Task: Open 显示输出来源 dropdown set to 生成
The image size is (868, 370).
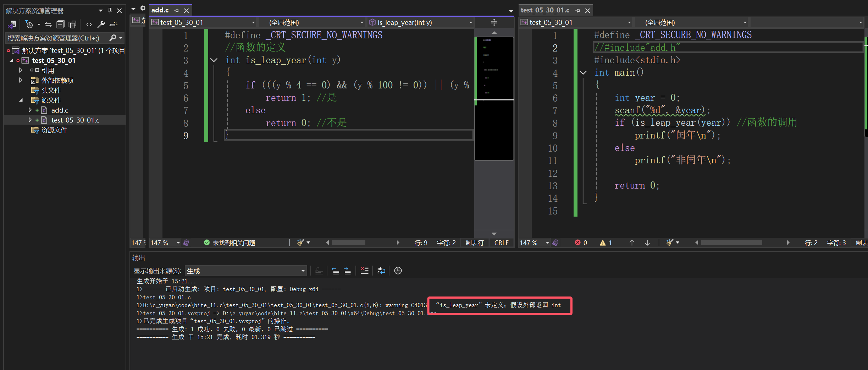Action: pos(245,271)
